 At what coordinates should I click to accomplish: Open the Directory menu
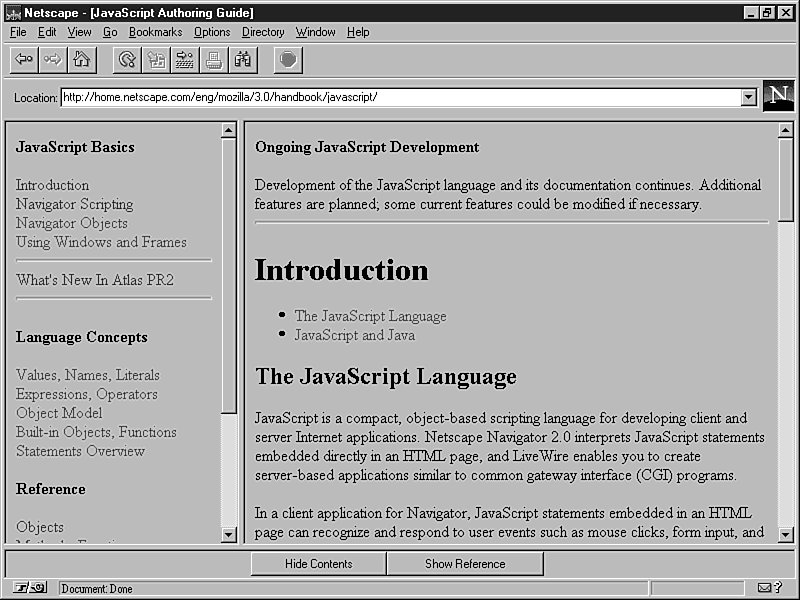(263, 32)
